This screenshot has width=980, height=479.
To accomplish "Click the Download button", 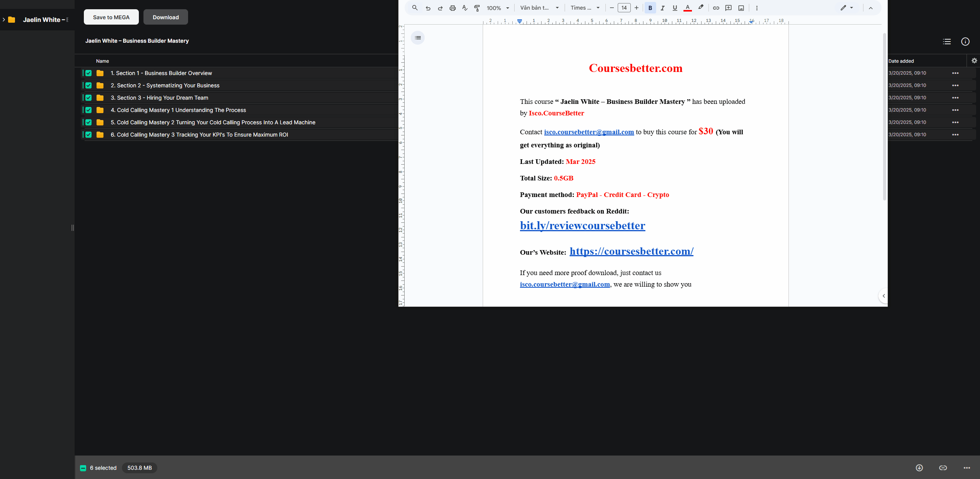I will coord(166,17).
